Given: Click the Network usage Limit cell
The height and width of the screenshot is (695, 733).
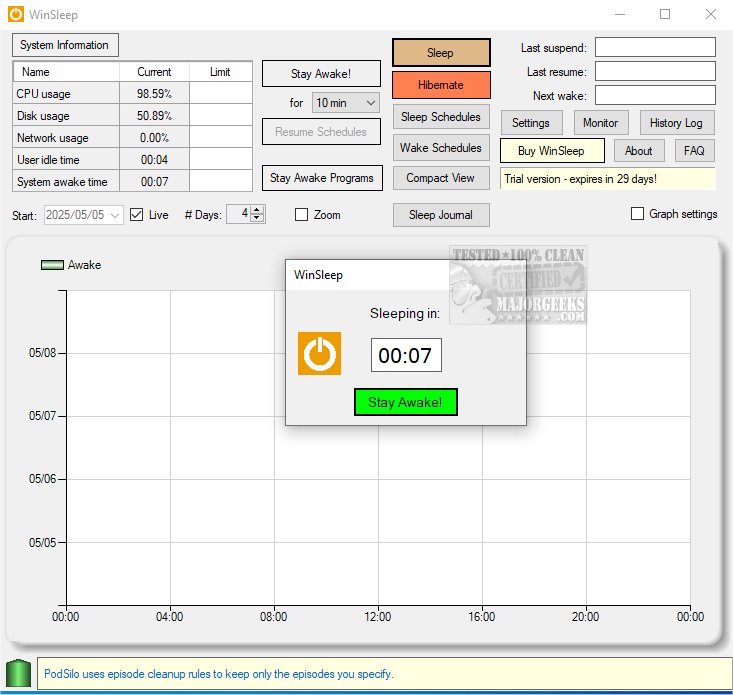Looking at the screenshot, I should click(221, 137).
